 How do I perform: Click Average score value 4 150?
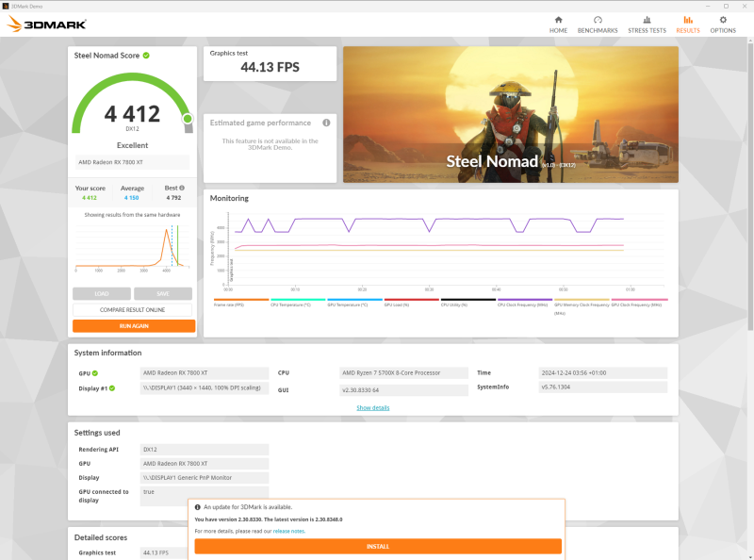(131, 198)
